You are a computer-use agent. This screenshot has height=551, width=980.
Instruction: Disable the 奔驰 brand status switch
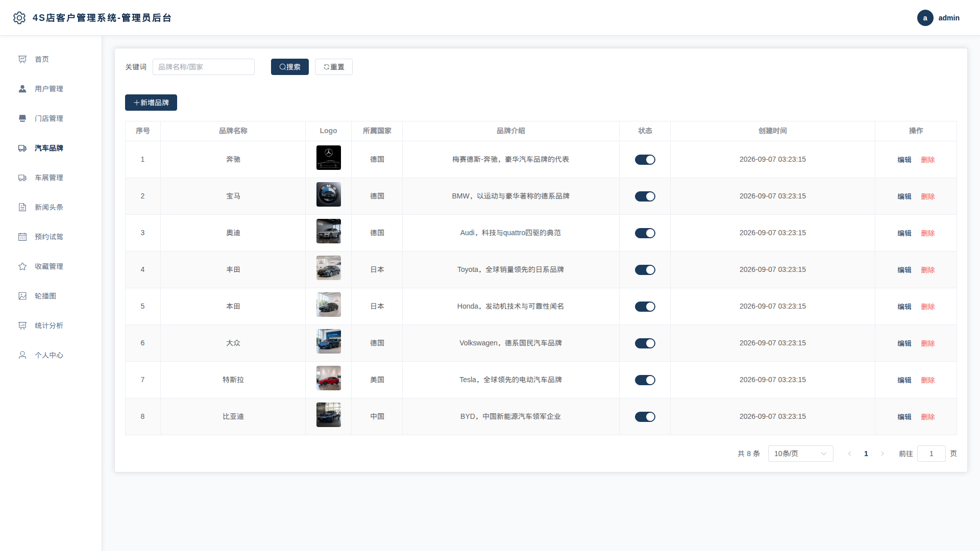[645, 160]
